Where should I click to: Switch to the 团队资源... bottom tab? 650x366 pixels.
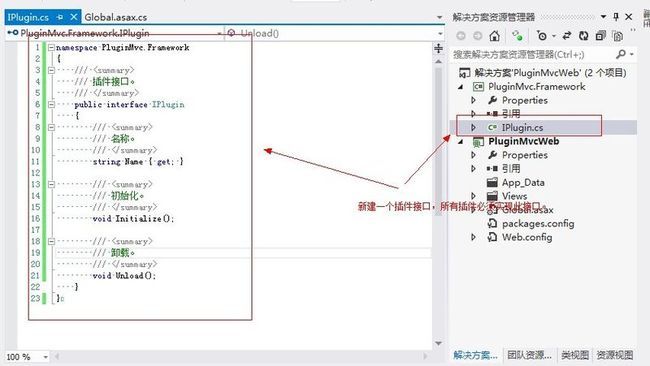pos(529,355)
